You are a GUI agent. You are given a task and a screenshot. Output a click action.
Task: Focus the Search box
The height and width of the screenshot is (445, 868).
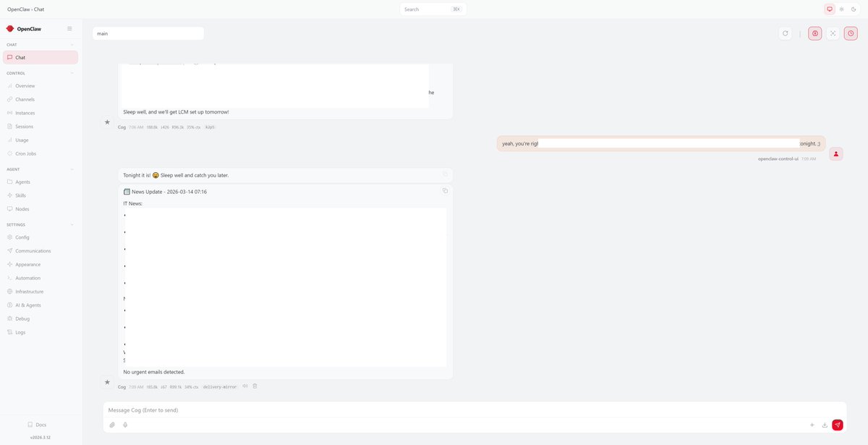433,9
